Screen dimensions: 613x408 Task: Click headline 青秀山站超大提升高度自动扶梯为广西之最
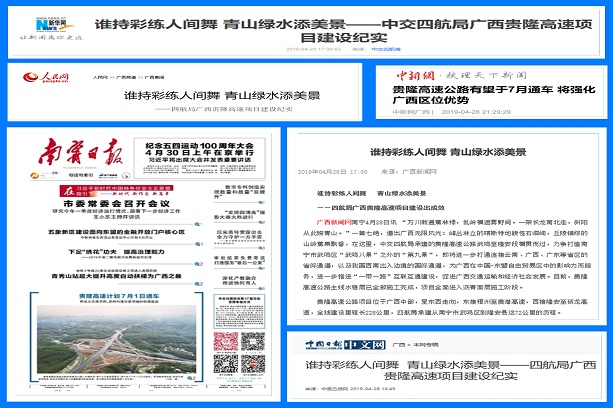(x=117, y=276)
